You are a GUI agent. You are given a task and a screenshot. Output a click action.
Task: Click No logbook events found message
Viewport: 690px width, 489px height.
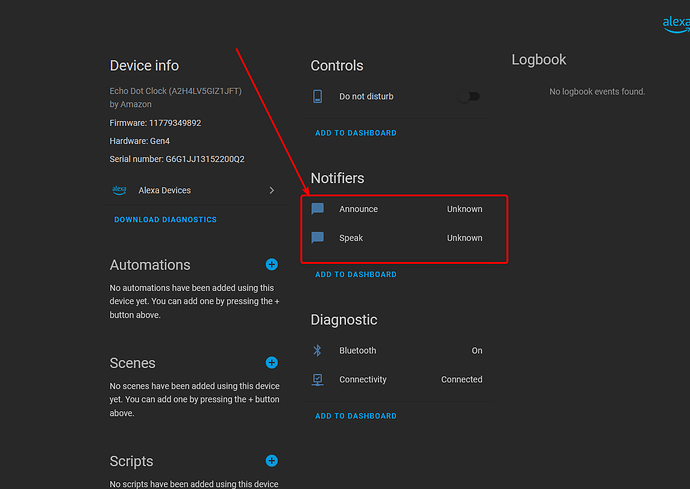tap(597, 92)
